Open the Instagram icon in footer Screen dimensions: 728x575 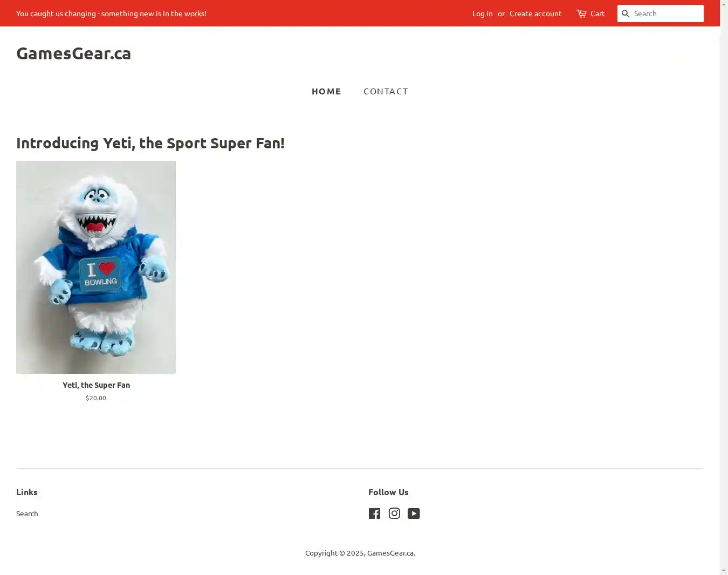[394, 514]
